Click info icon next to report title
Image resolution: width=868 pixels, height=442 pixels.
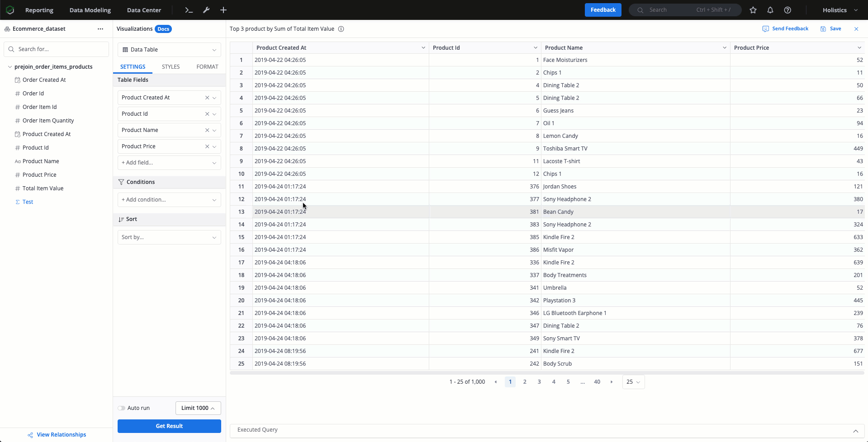pyautogui.click(x=341, y=29)
